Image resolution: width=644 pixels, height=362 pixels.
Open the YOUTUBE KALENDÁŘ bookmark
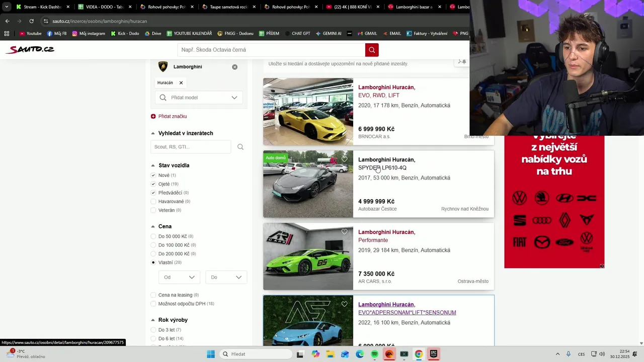(189, 34)
